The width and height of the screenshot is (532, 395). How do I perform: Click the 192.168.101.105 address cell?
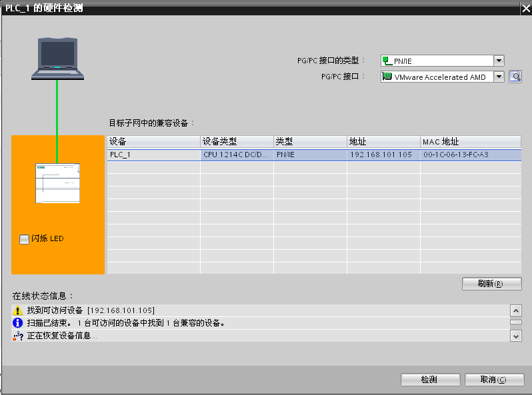[x=383, y=155]
